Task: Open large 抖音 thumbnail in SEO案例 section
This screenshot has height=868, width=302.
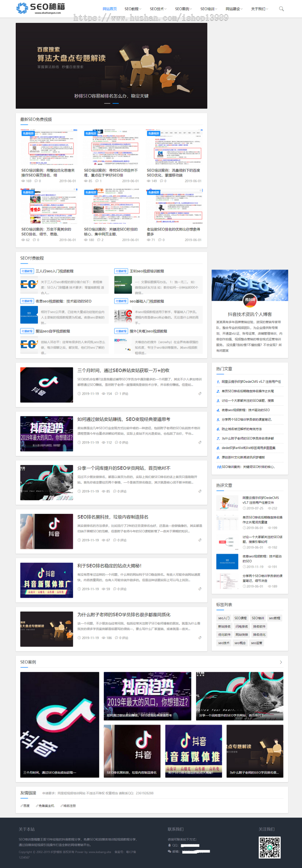Action: [59, 725]
